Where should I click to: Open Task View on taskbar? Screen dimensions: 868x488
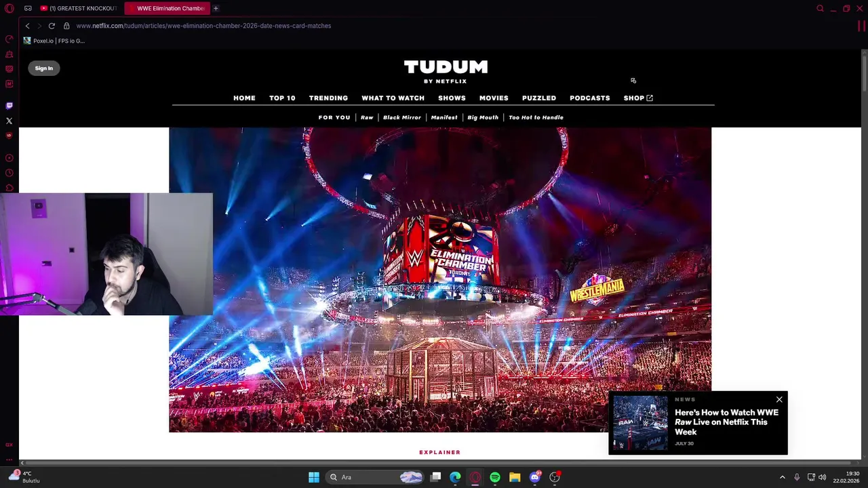pyautogui.click(x=436, y=477)
